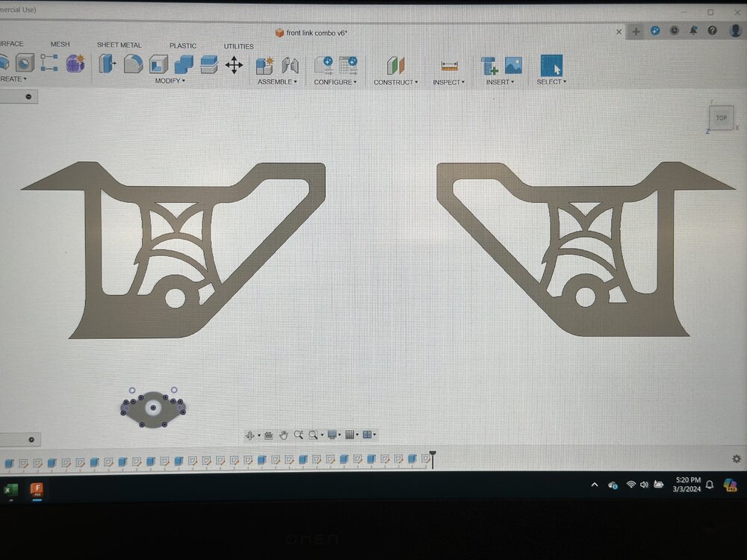Select the Shell tool icon

click(x=158, y=64)
